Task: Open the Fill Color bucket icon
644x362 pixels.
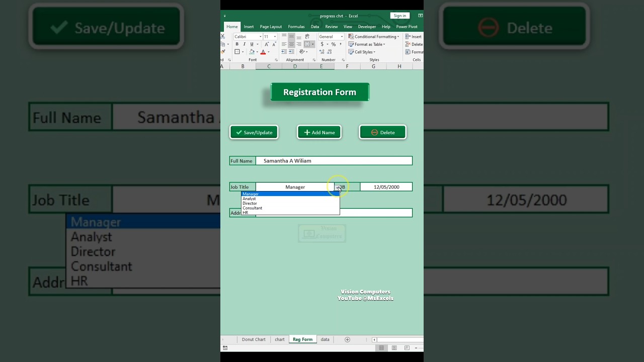Action: click(252, 52)
